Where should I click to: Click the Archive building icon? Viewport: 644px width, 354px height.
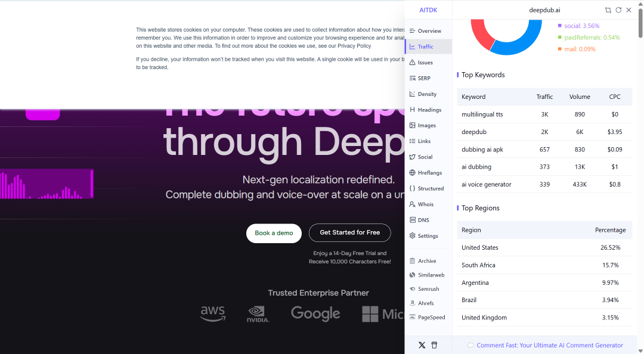pyautogui.click(x=413, y=261)
